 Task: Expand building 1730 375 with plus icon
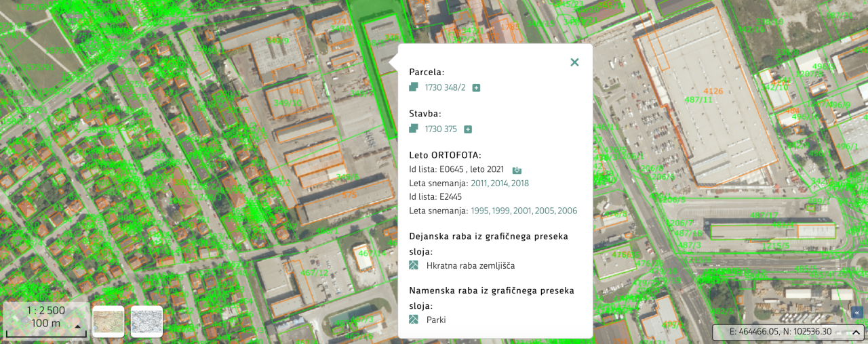pyautogui.click(x=467, y=129)
